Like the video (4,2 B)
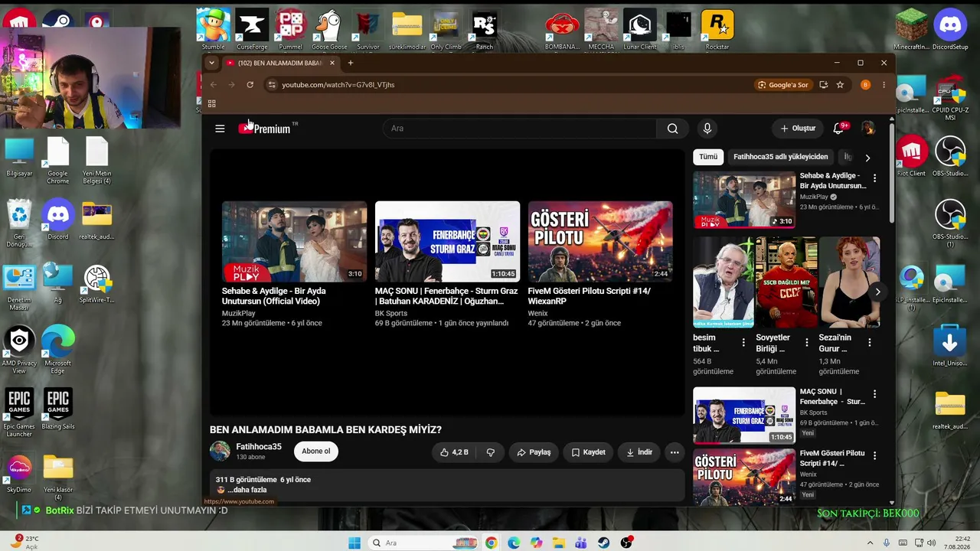The width and height of the screenshot is (980, 551). coord(453,452)
